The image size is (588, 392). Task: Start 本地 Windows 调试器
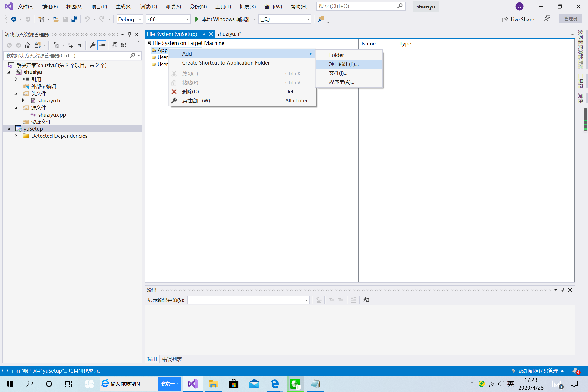223,19
